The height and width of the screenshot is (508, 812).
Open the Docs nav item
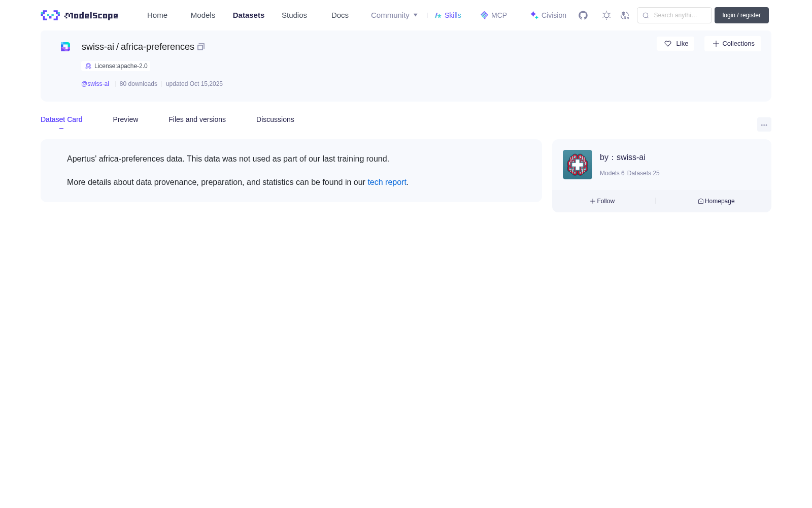(x=340, y=15)
